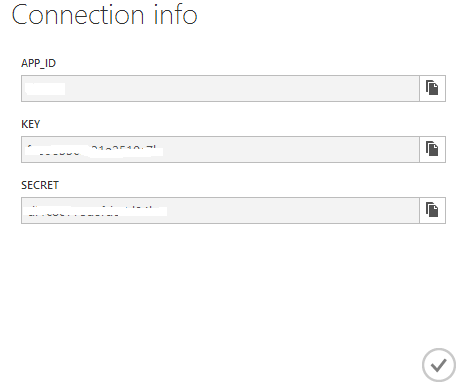Click the middle of the SECRET input box
The height and width of the screenshot is (390, 469).
[220, 210]
